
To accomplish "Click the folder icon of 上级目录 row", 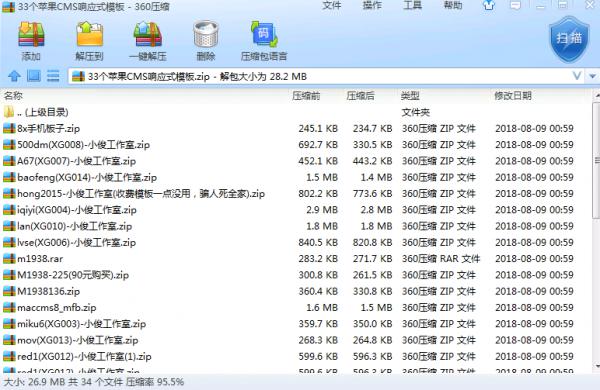I will click(9, 112).
